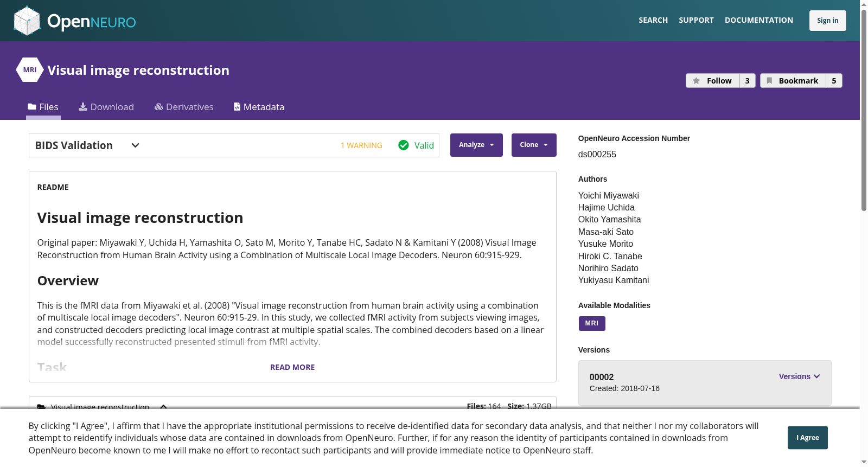Click version number 00002
Image resolution: width=868 pixels, height=467 pixels.
click(x=602, y=377)
